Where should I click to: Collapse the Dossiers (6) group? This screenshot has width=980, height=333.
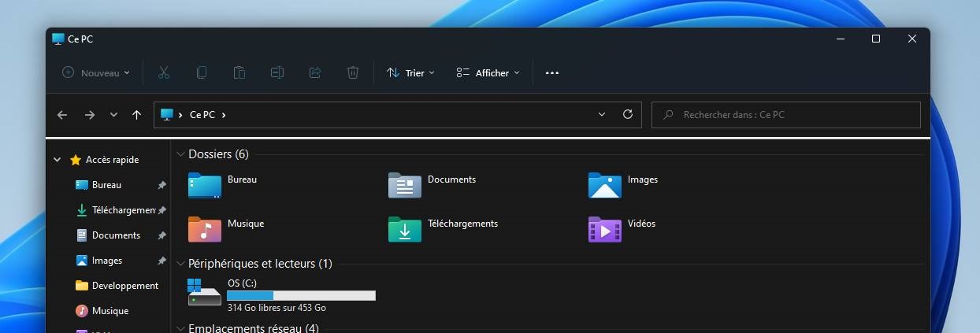(x=180, y=154)
